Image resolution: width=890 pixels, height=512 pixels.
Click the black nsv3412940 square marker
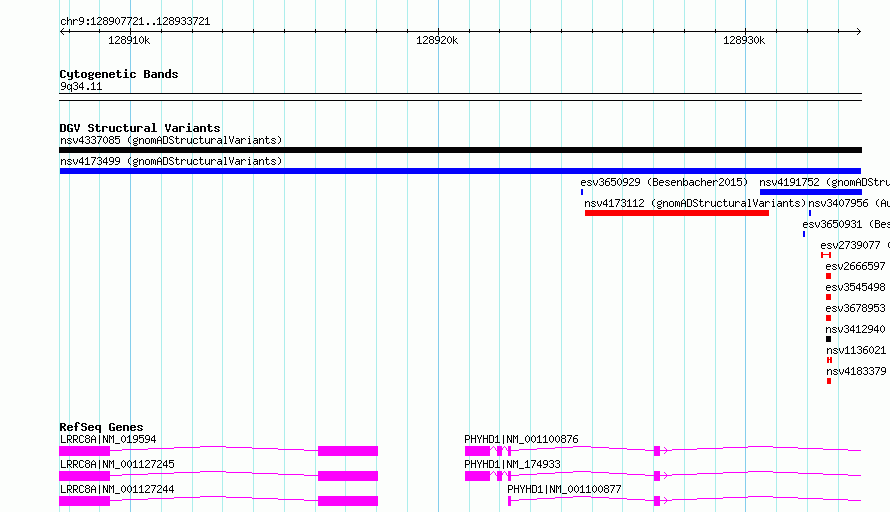[x=828, y=339]
